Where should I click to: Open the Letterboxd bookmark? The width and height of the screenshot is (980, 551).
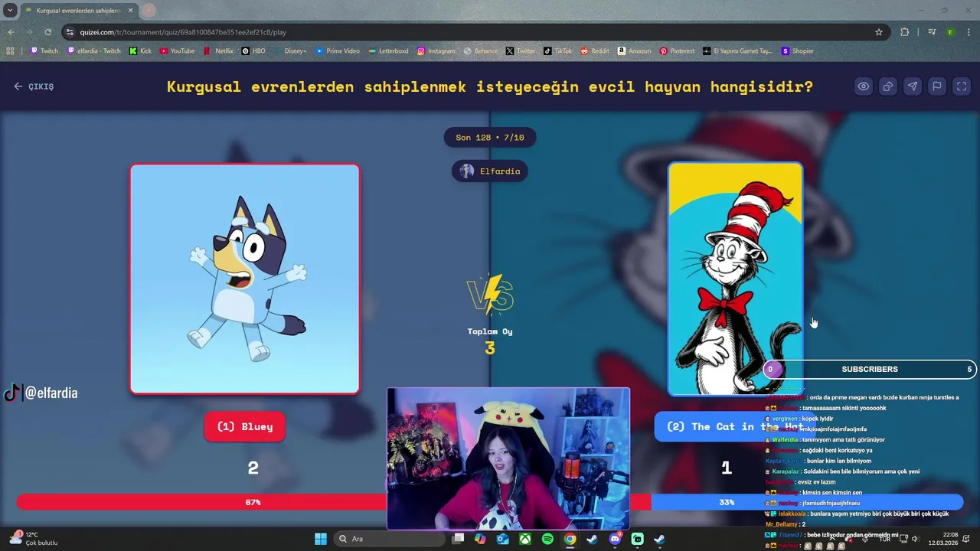[388, 51]
